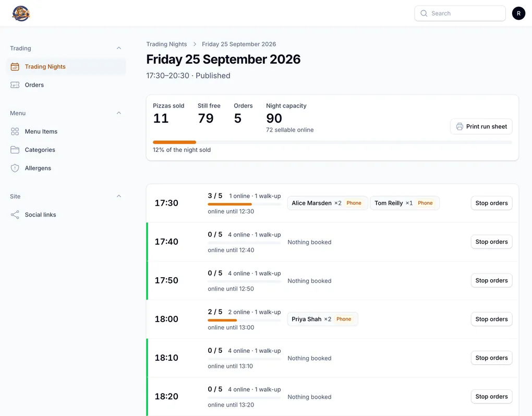The height and width of the screenshot is (416, 532).
Task: Click the '2 / 5' slot count
Action: coord(215,312)
